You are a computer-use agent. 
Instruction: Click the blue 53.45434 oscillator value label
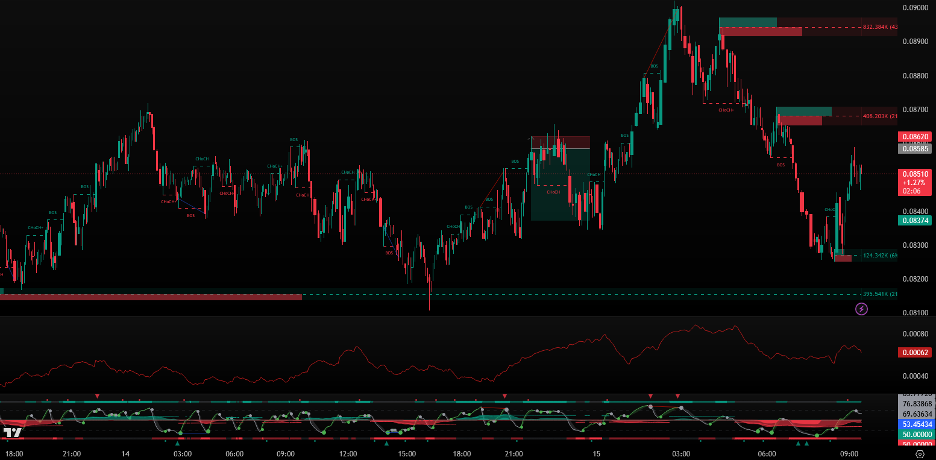915,424
